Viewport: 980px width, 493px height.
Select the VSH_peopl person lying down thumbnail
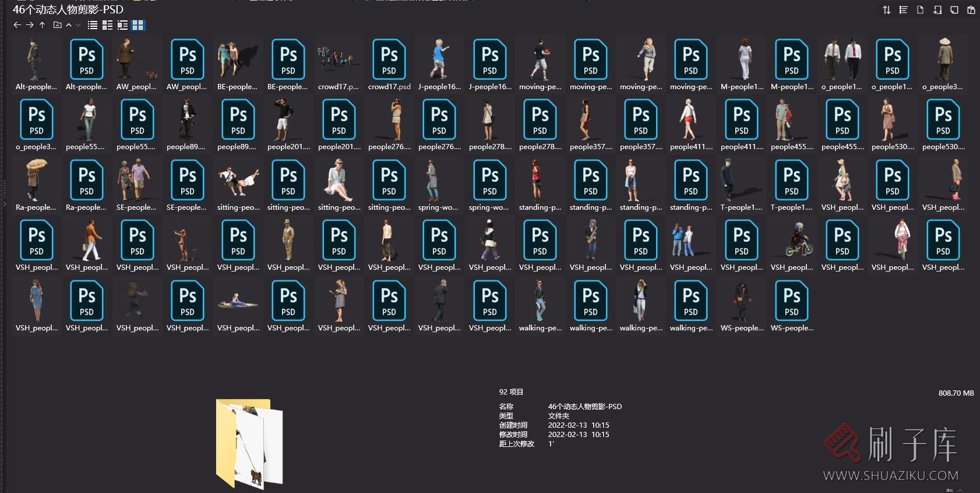(x=238, y=302)
